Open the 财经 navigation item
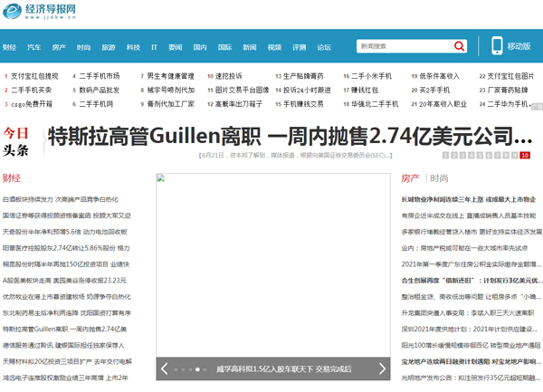The image size is (543, 392). [9, 47]
